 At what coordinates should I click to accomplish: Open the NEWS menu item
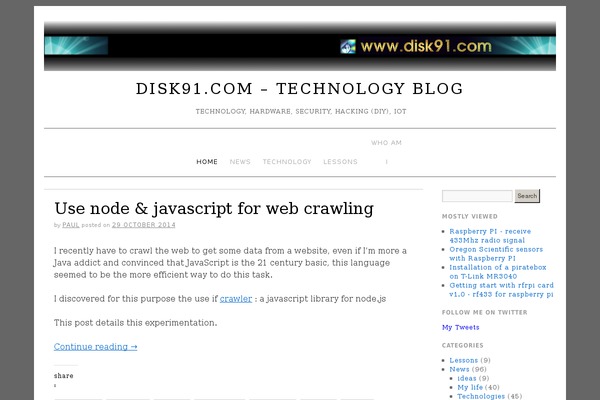coord(240,162)
